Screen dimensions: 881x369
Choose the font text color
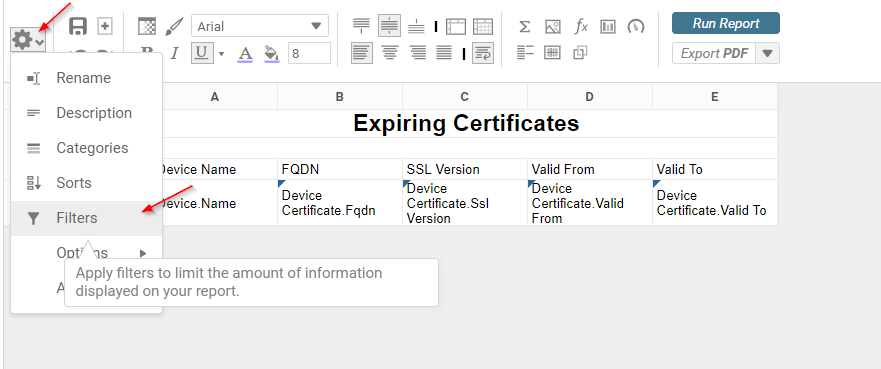tap(245, 54)
